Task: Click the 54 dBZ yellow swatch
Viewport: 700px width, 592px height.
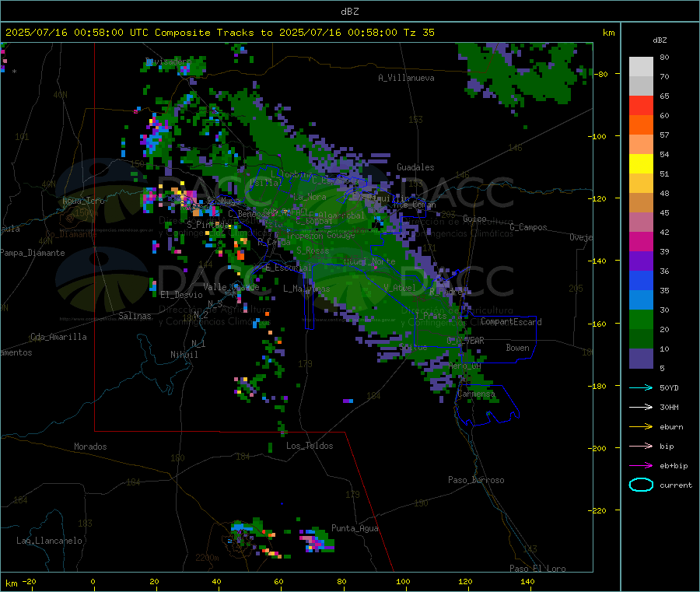Action: [641, 164]
